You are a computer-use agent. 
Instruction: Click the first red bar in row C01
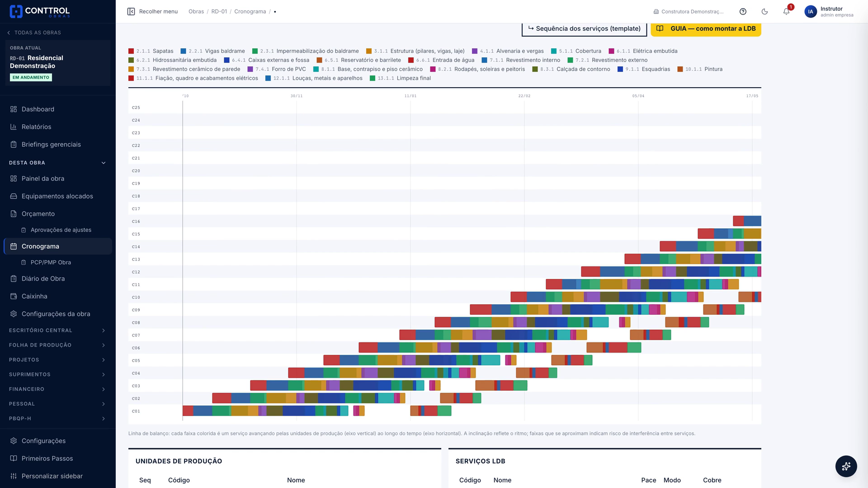[188, 411]
